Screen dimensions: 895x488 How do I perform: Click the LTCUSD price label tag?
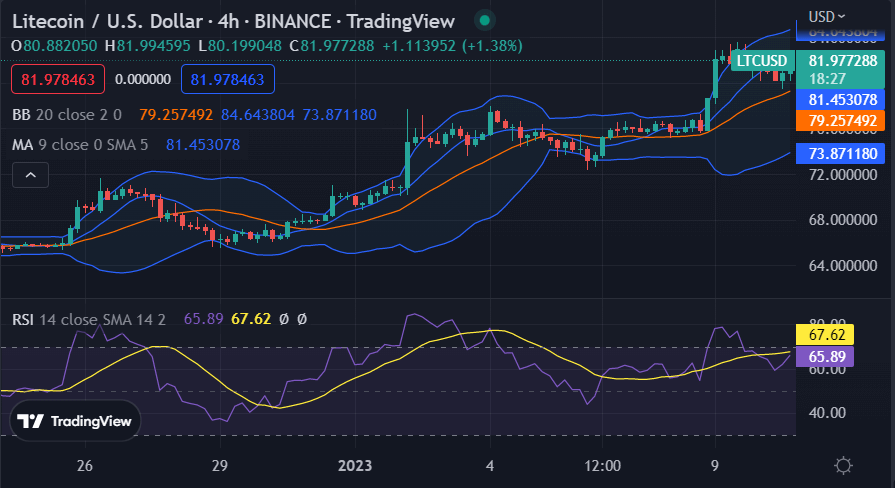(762, 61)
